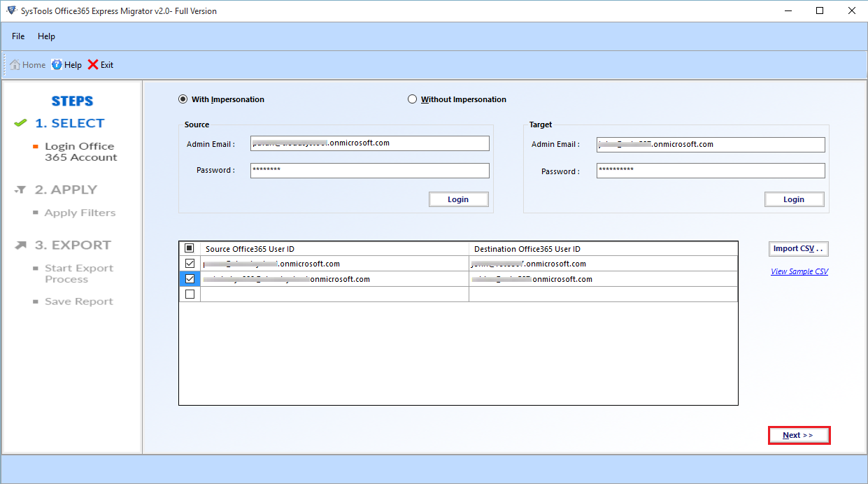
Task: Click the arrow icon beside 3. EXPORT
Action: [21, 245]
